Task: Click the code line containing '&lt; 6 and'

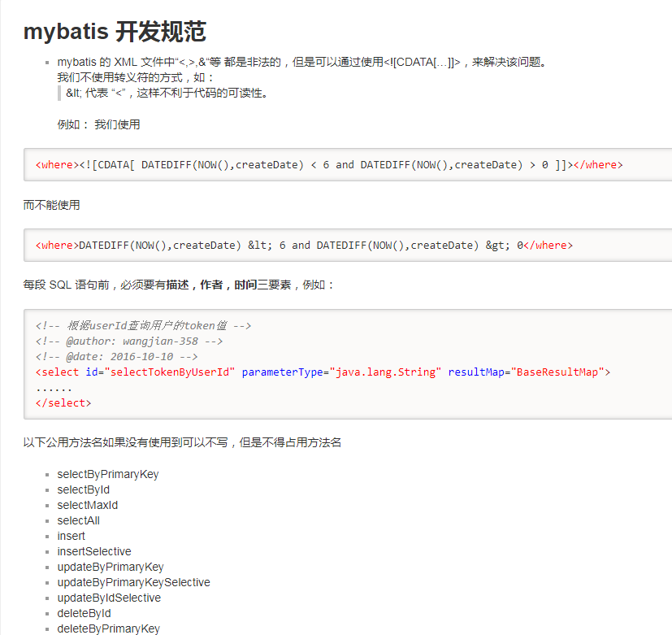Action: [304, 246]
